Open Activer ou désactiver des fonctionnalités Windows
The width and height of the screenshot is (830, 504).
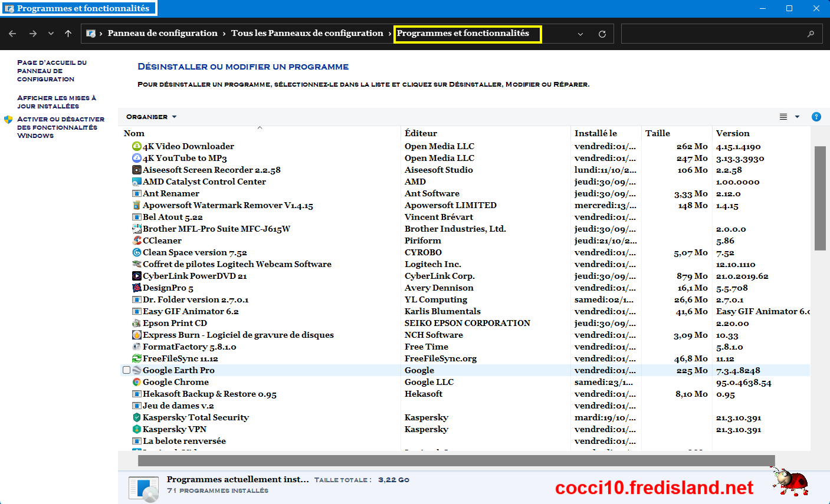(61, 127)
